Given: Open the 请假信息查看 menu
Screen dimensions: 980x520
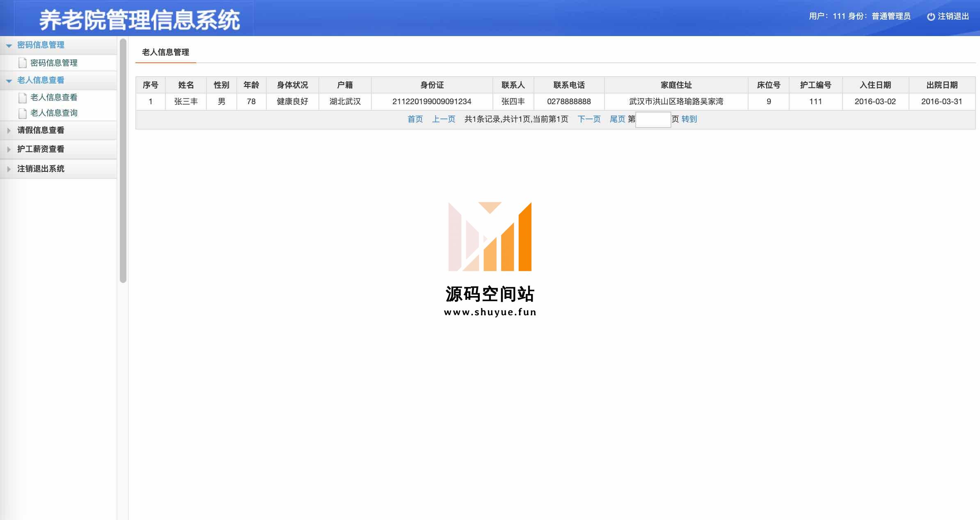Looking at the screenshot, I should point(58,130).
